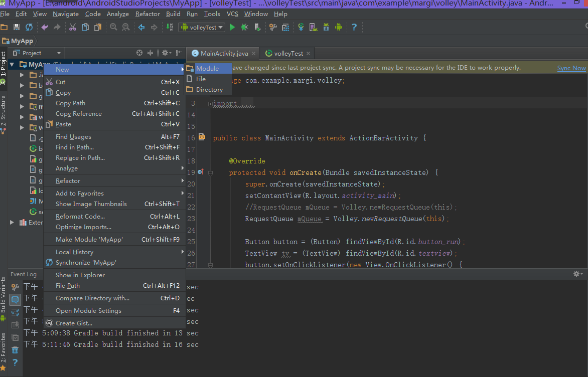Open the VCS menu in the menu bar
Screen dimensions: 588x377
click(232, 14)
